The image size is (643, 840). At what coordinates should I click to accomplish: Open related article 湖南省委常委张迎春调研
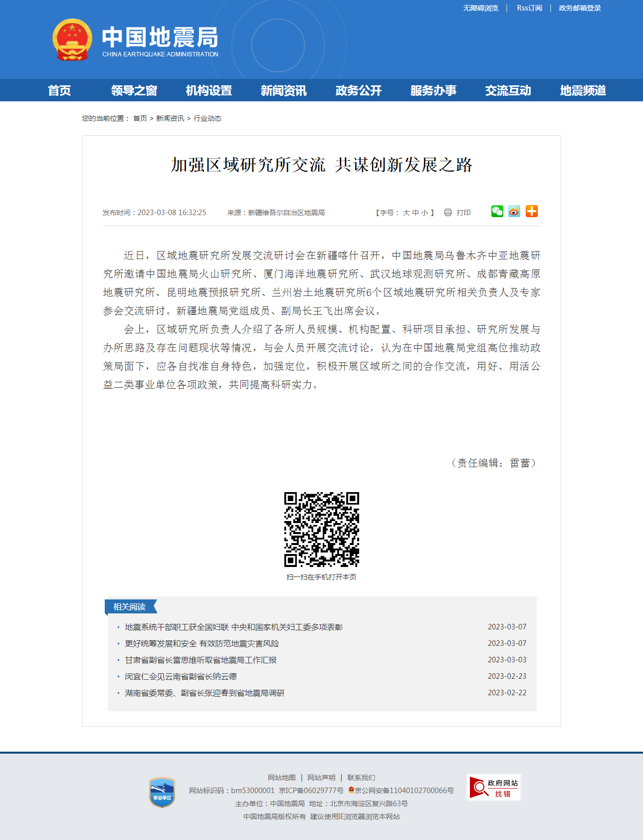click(x=205, y=693)
